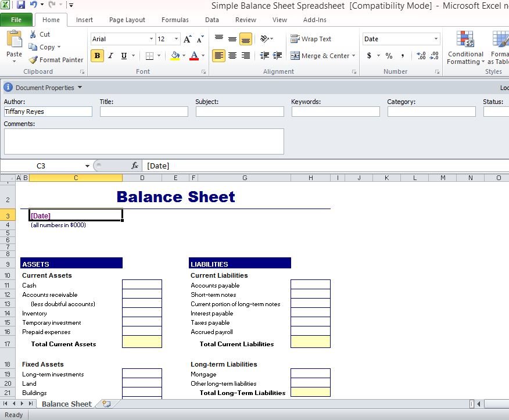Apply the Percent Style format
Screen dimensions: 509x420
coord(389,56)
